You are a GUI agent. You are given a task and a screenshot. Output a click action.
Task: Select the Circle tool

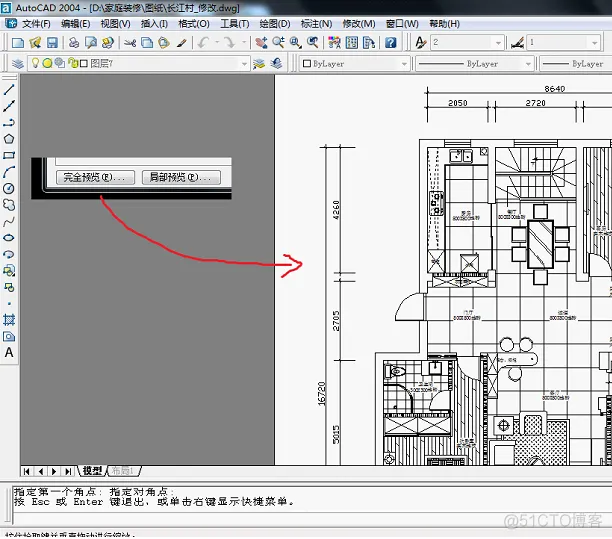coord(9,188)
